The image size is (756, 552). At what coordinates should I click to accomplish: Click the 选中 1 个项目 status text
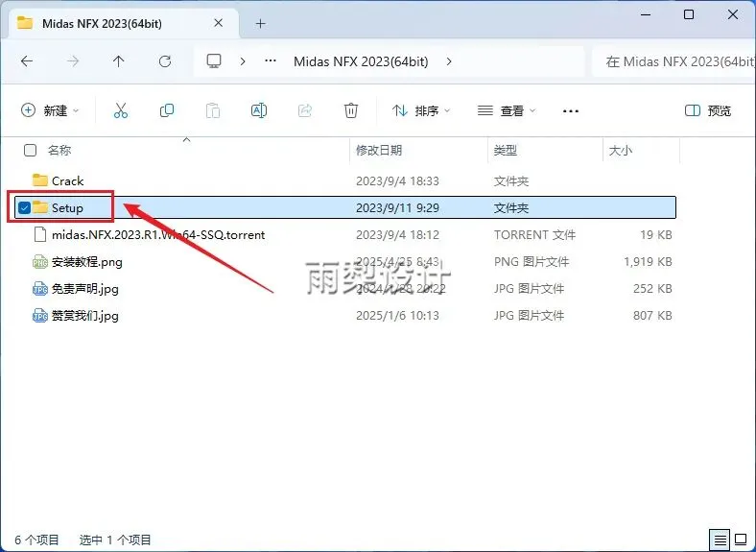click(115, 540)
